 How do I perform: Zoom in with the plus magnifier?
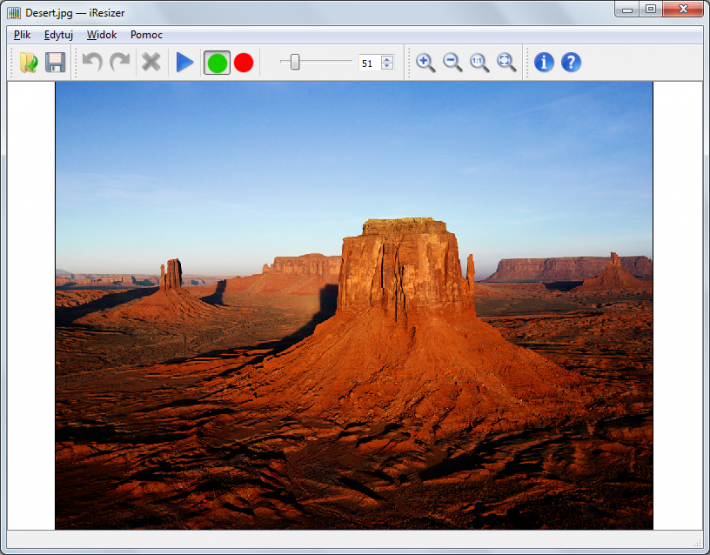click(x=425, y=62)
